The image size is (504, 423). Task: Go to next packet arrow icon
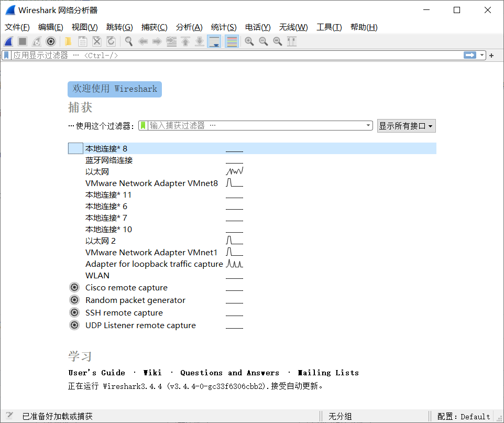click(157, 41)
